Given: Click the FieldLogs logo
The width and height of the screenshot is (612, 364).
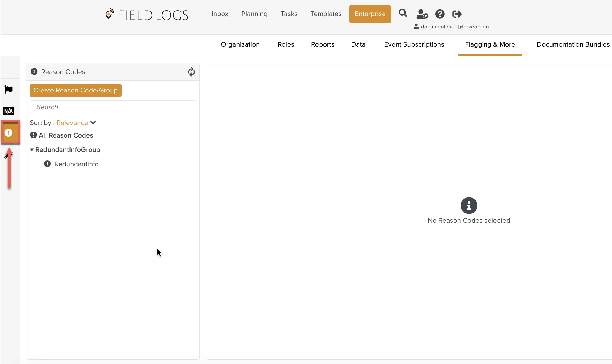Looking at the screenshot, I should (146, 15).
